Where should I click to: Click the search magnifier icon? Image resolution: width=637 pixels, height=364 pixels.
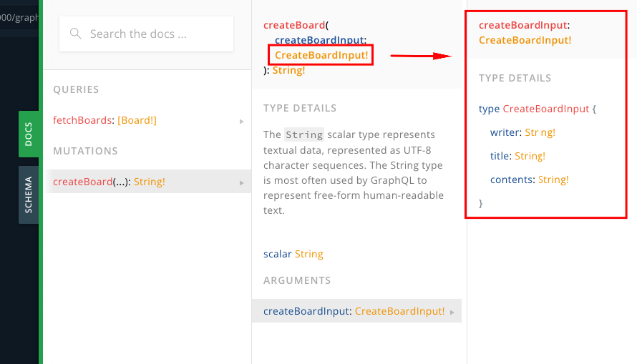coord(76,34)
